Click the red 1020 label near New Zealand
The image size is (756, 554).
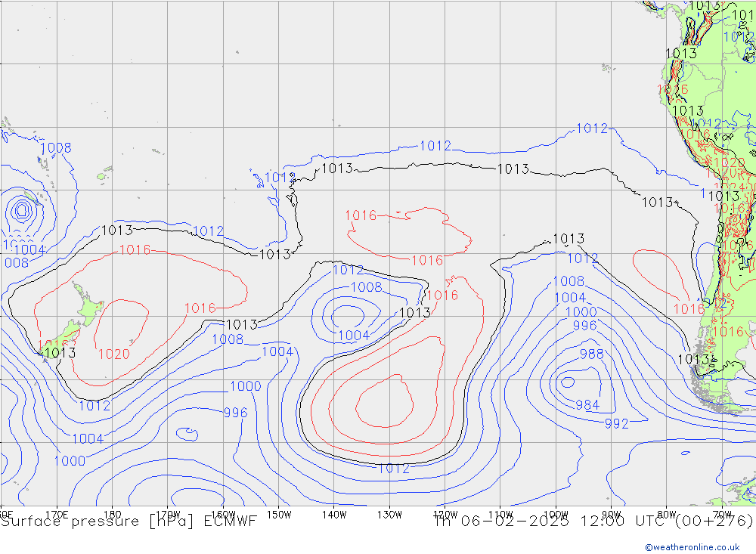(113, 354)
